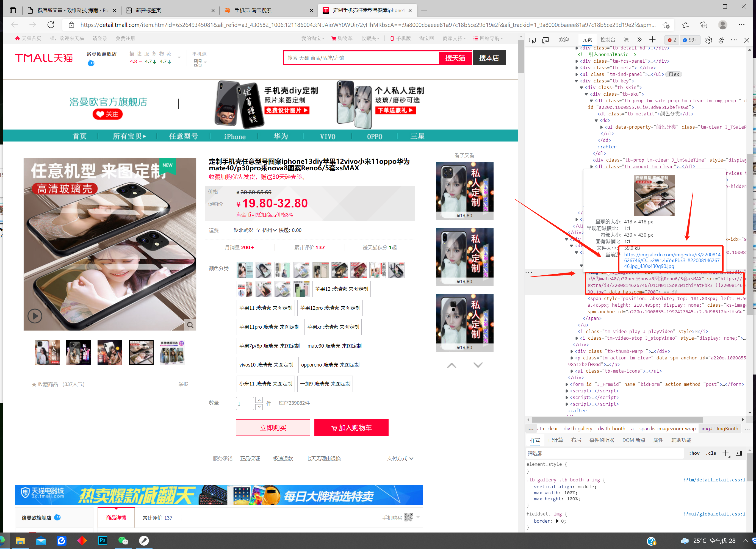Click 加入购物车 button
The height and width of the screenshot is (549, 756).
351,428
